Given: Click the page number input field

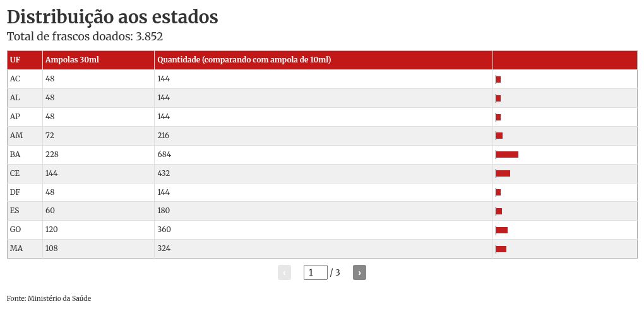Looking at the screenshot, I should [x=315, y=272].
